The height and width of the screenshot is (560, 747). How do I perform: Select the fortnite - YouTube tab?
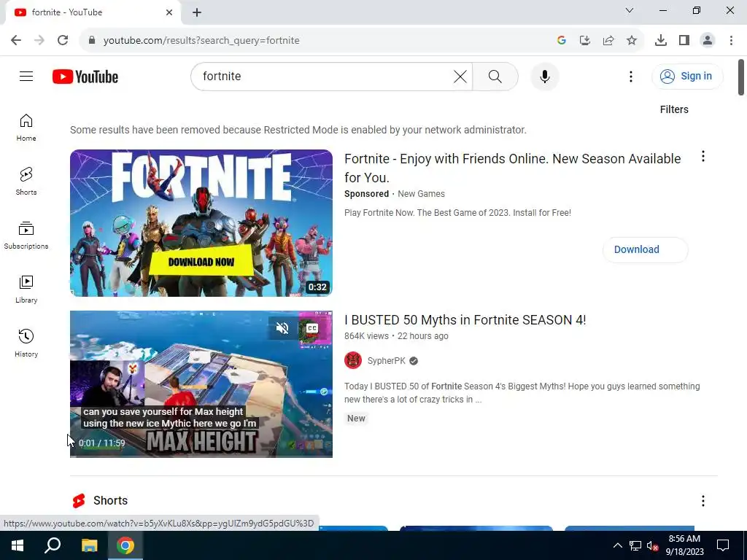[x=93, y=12]
